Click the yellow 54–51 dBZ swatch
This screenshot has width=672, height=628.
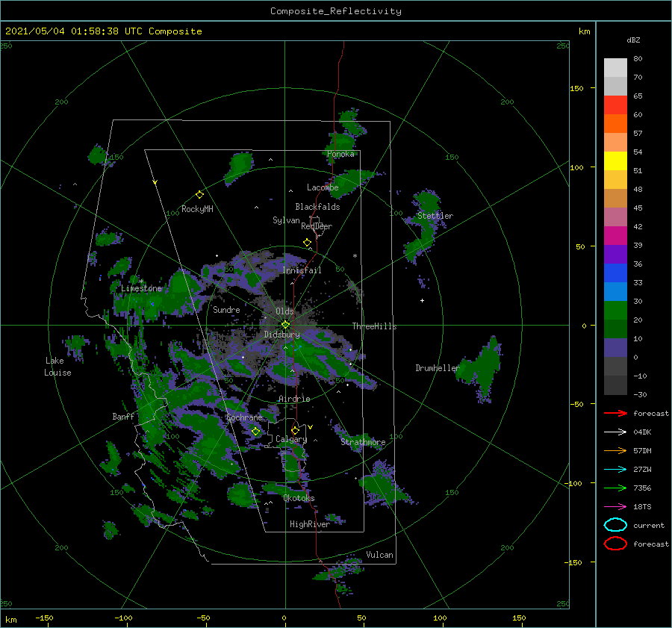tap(615, 161)
